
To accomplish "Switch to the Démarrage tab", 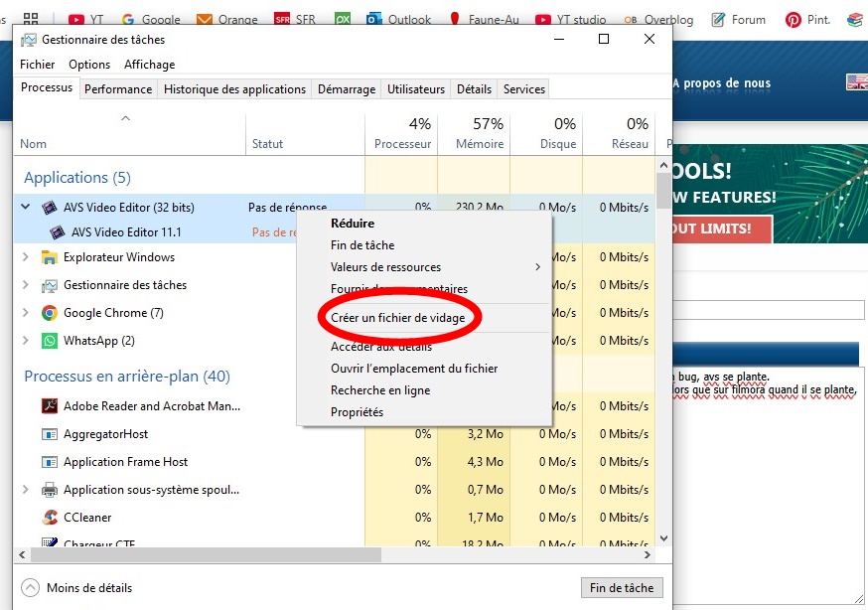I will click(347, 89).
